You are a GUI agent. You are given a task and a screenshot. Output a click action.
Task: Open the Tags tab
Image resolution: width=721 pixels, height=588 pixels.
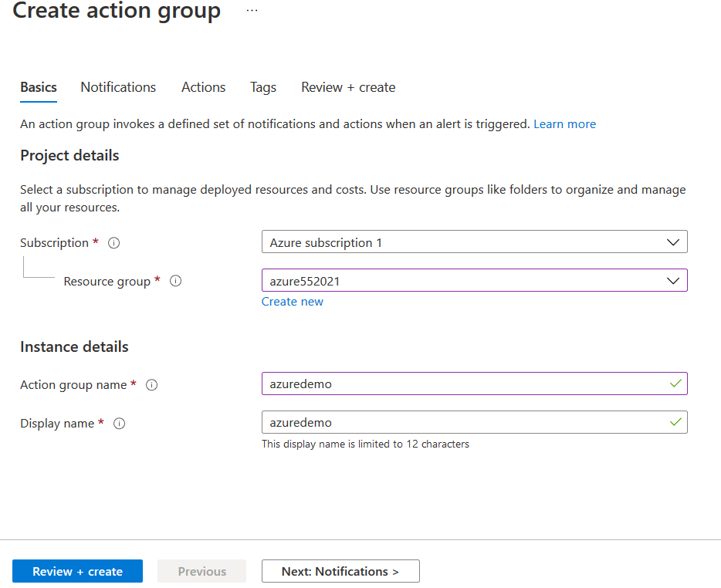pos(263,87)
